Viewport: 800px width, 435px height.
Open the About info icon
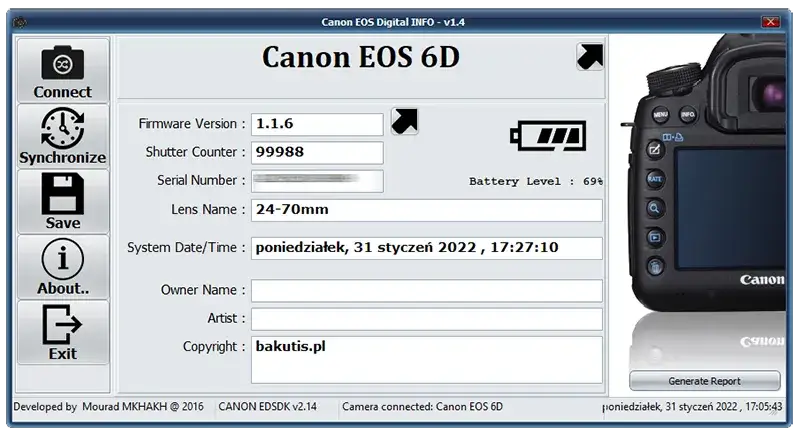(x=62, y=260)
